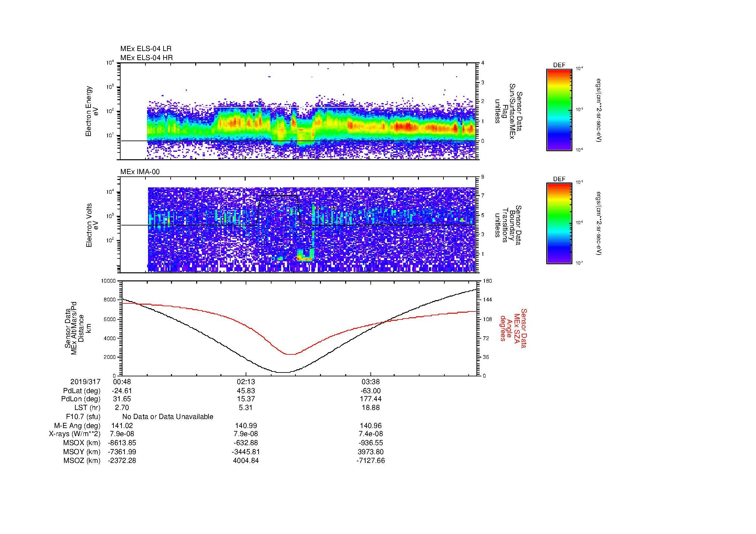Select the top DEF color bar

click(x=559, y=110)
